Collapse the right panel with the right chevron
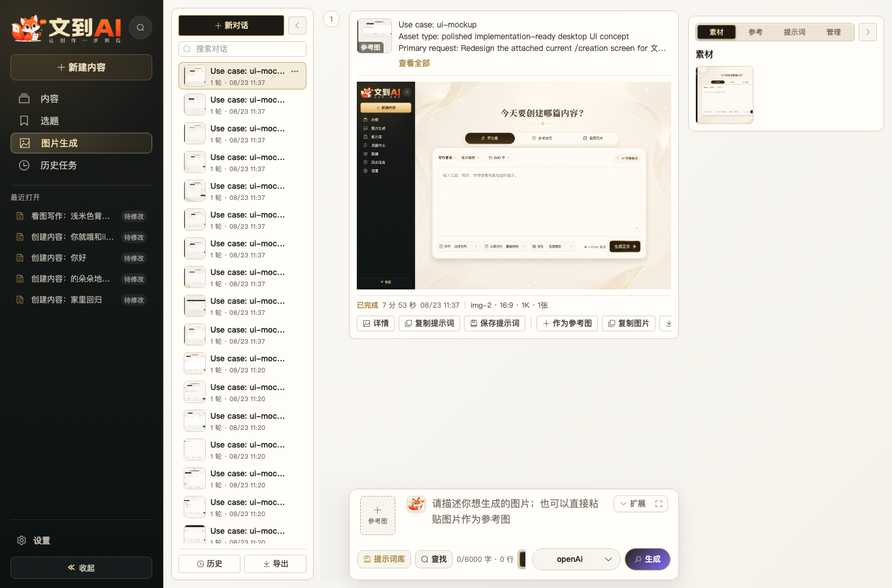 [868, 32]
